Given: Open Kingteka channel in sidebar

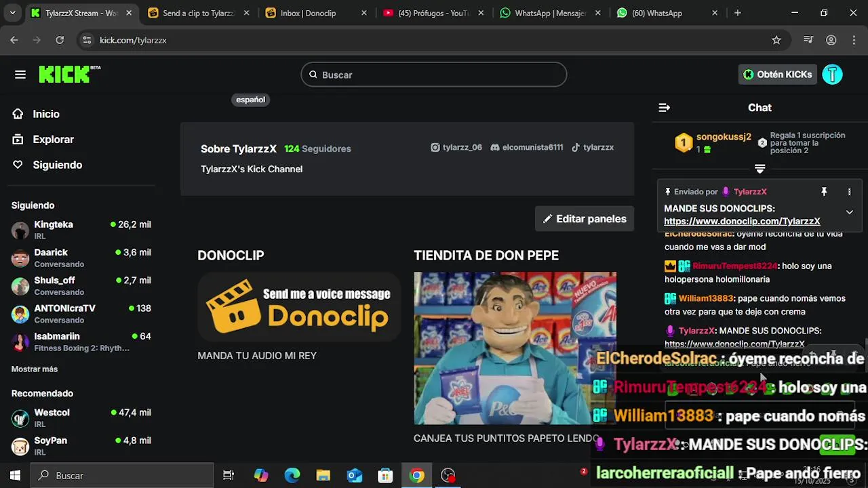Looking at the screenshot, I should 81,230.
